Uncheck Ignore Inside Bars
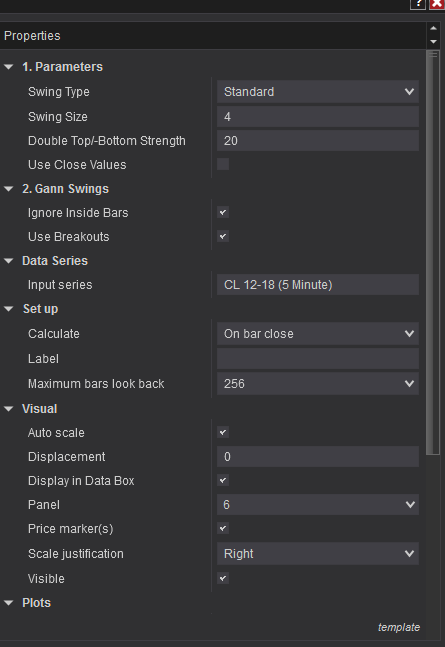 click(x=223, y=213)
